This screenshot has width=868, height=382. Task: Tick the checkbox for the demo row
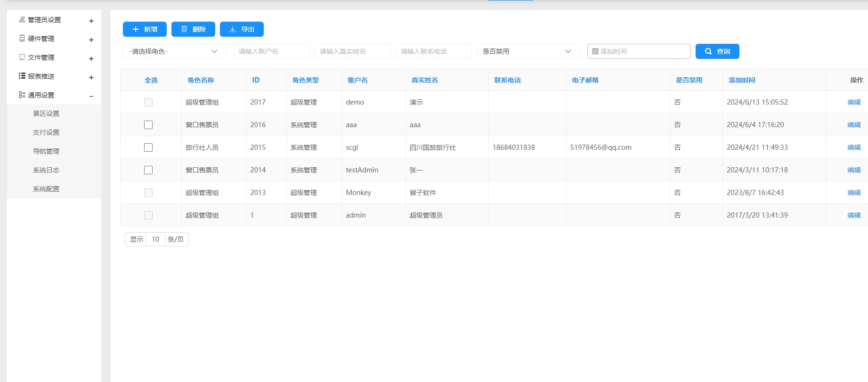148,102
